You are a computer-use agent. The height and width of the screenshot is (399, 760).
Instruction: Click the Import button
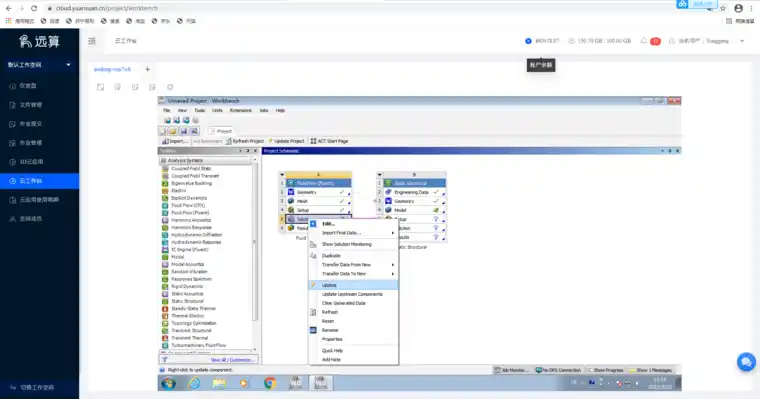pyautogui.click(x=174, y=141)
